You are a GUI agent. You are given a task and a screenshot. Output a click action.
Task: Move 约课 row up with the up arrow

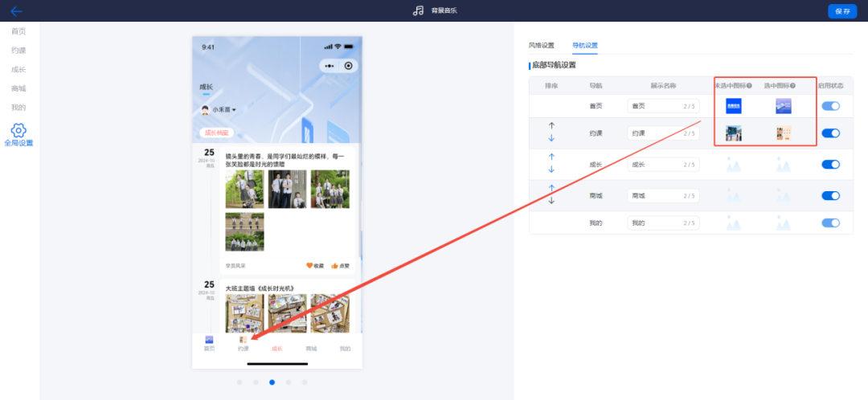551,125
